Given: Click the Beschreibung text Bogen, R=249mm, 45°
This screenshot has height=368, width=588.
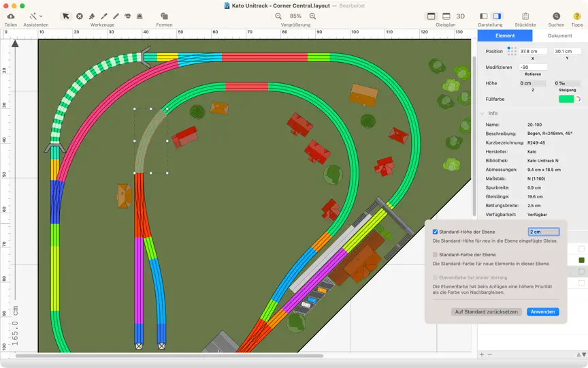Looking at the screenshot, I should pyautogui.click(x=550, y=134).
